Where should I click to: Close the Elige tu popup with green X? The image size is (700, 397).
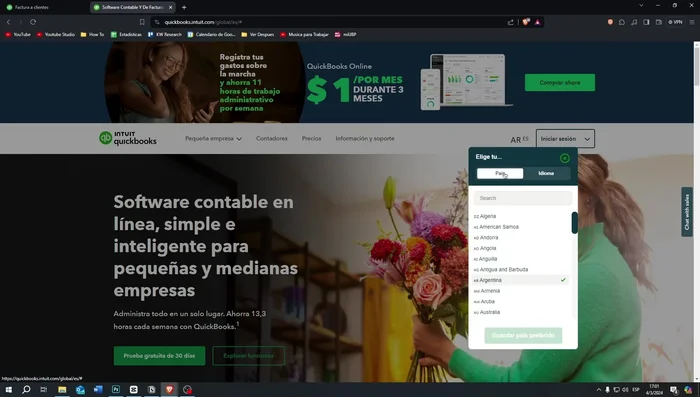tap(565, 158)
